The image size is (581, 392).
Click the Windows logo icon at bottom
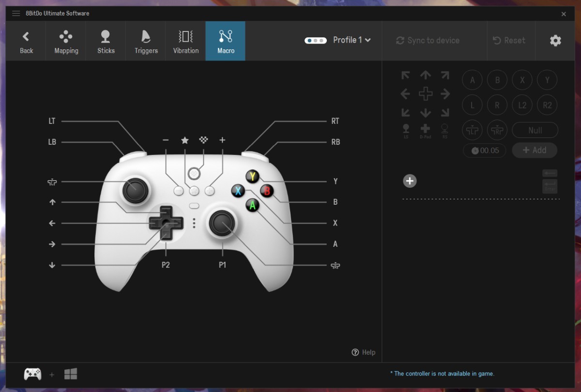coord(71,374)
